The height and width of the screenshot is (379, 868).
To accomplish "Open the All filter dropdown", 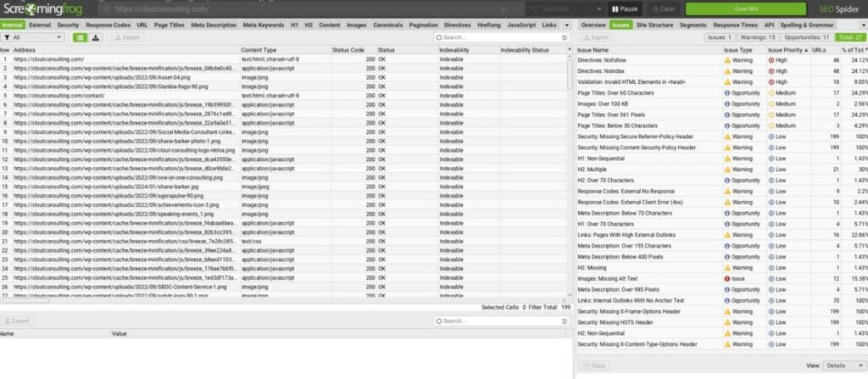I will click(33, 37).
